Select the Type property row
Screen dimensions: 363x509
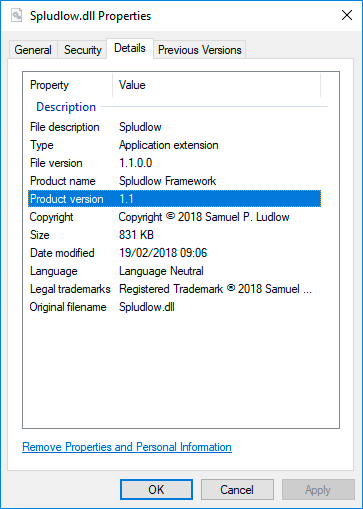coord(174,145)
